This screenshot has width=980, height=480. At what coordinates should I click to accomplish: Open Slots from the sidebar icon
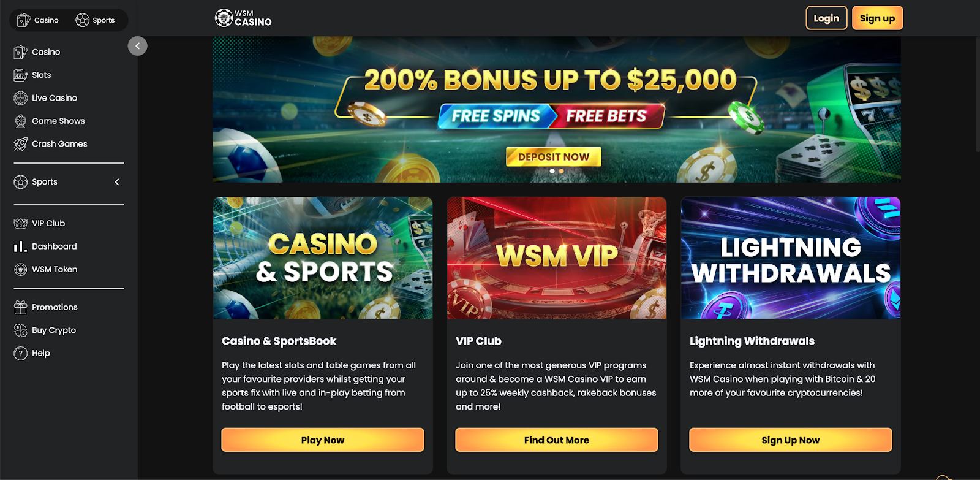(20, 75)
